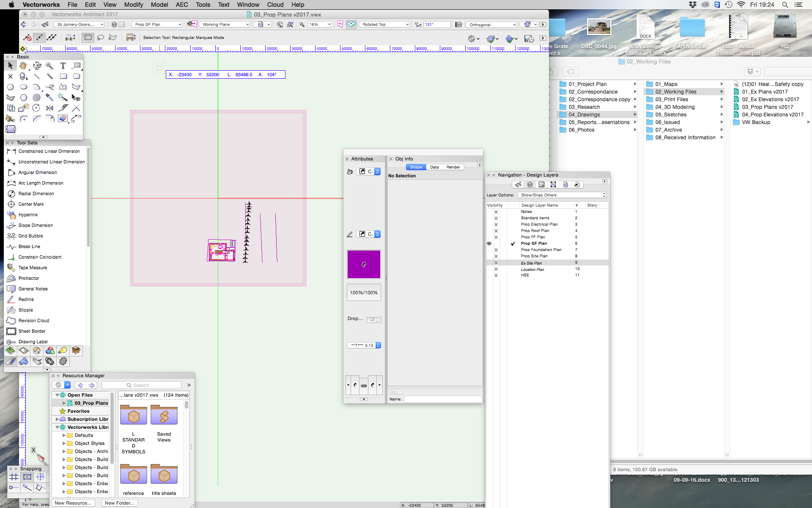Show the hidden Prop Site Plan layer
812x508 pixels.
tap(496, 256)
